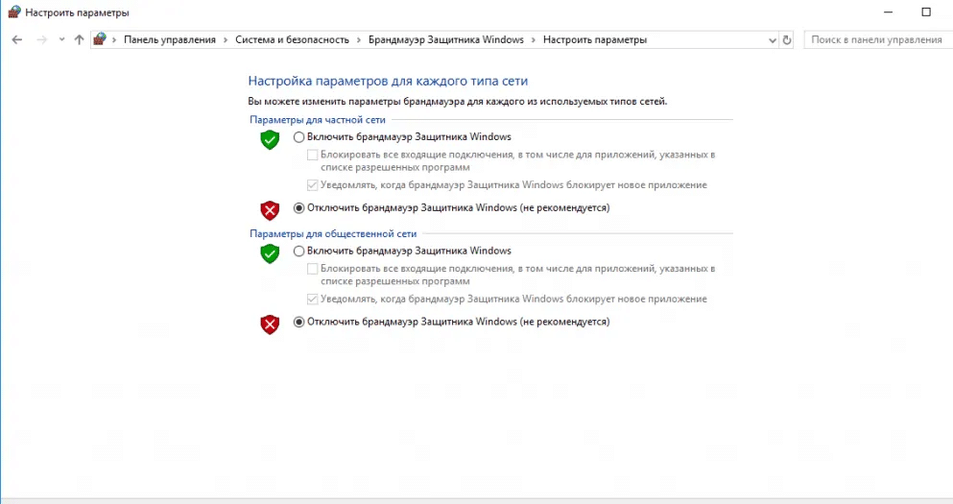Click red shield icon under public network
953x504 pixels.
(x=269, y=324)
